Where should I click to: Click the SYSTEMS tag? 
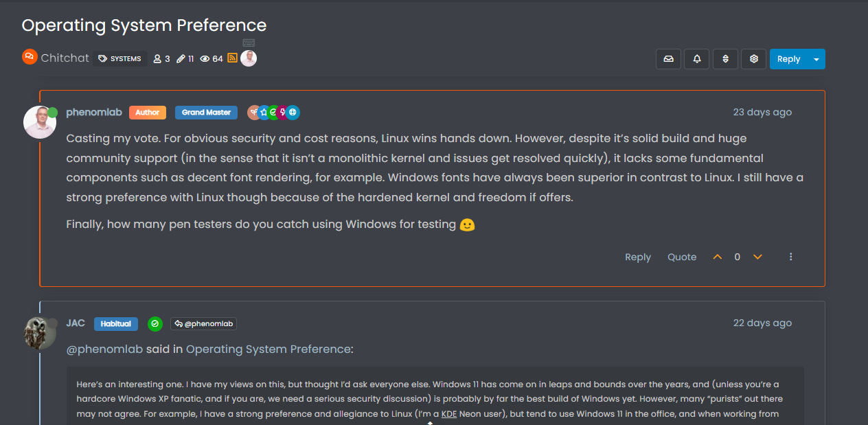click(x=120, y=59)
